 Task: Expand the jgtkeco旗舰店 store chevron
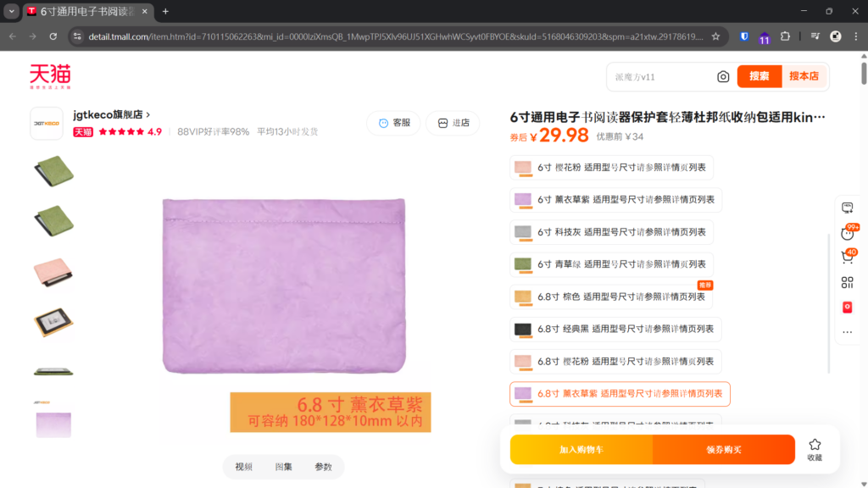tap(148, 114)
